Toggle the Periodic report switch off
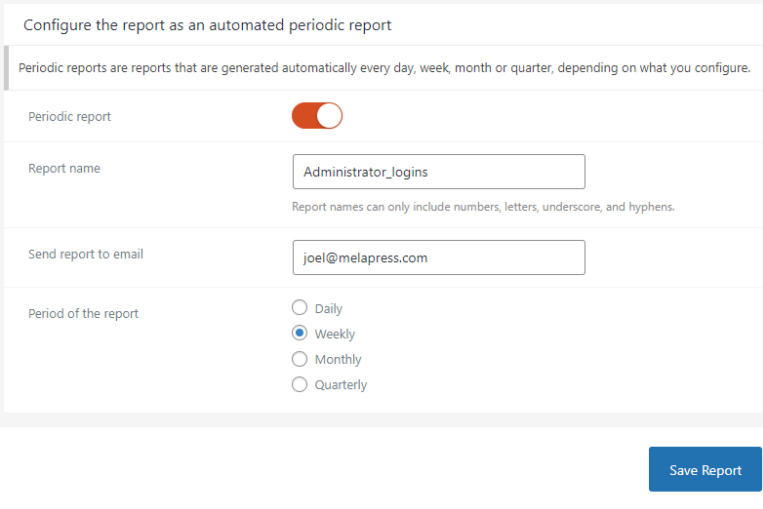763x509 pixels. tap(317, 116)
